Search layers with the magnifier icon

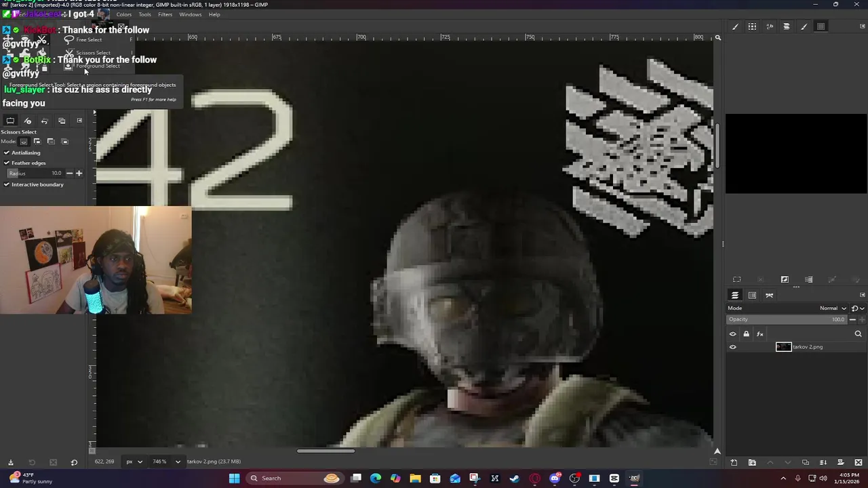(x=858, y=333)
